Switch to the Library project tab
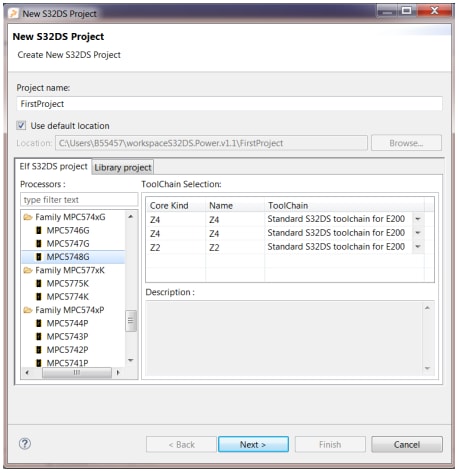Viewport: 459px width, 473px height. [x=123, y=167]
